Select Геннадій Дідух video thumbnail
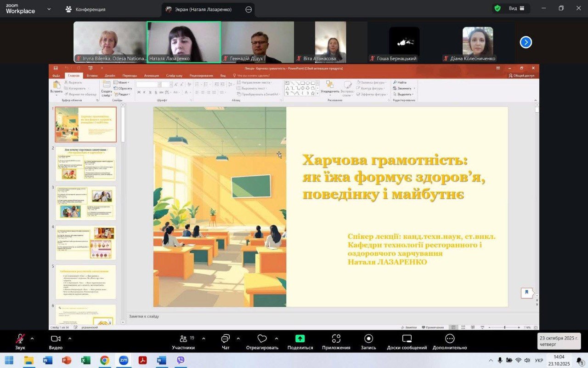Viewport: 588px width, 368px height. pyautogui.click(x=257, y=42)
